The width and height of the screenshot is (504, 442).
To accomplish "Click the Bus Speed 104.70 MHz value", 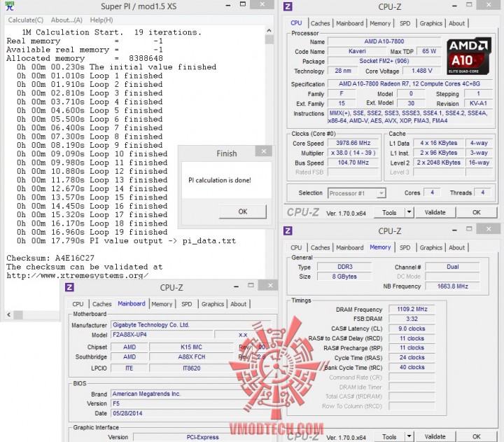I will tap(353, 163).
